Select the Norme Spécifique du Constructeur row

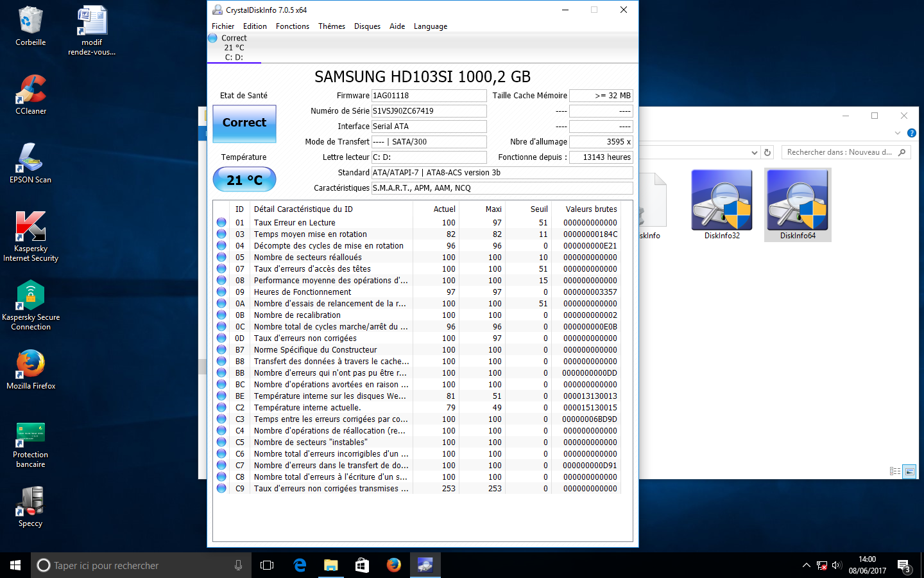click(417, 349)
